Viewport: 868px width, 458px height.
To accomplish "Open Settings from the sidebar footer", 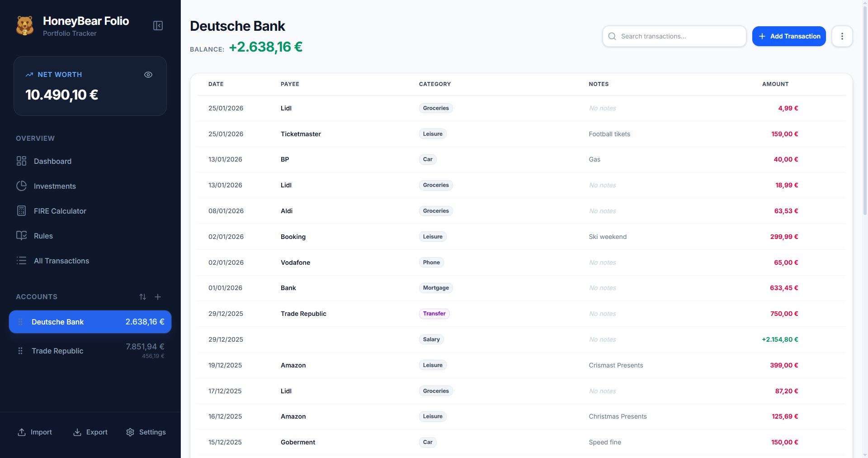I will click(x=146, y=432).
